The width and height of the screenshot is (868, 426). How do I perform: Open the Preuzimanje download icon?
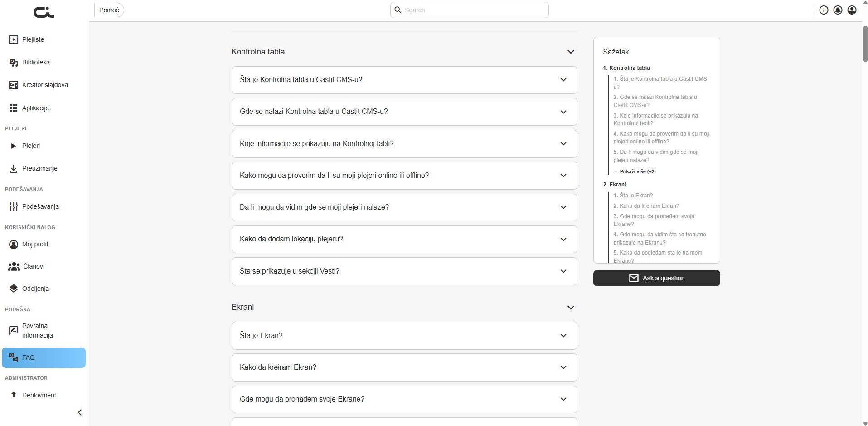point(14,168)
